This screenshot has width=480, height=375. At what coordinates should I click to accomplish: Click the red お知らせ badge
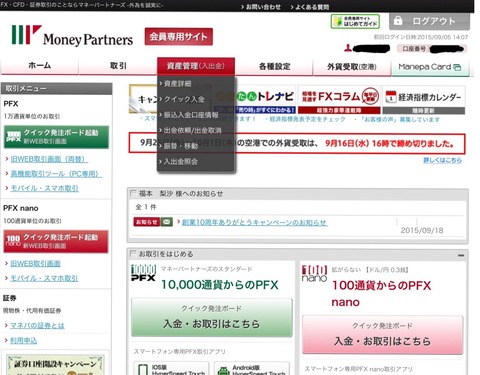(x=147, y=222)
